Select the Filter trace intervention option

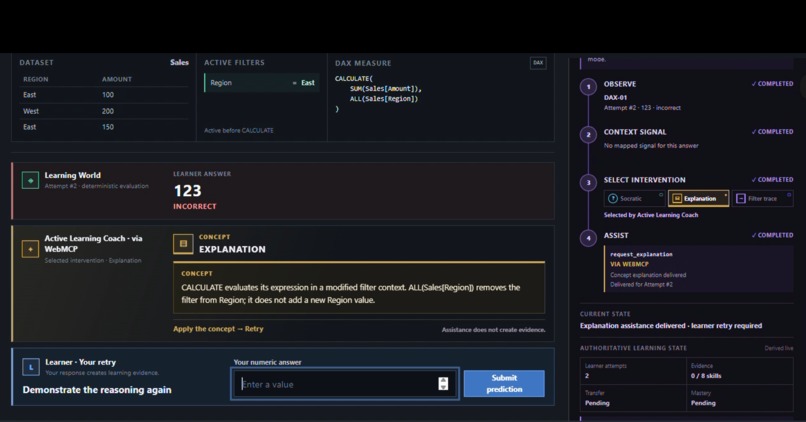[x=762, y=198]
